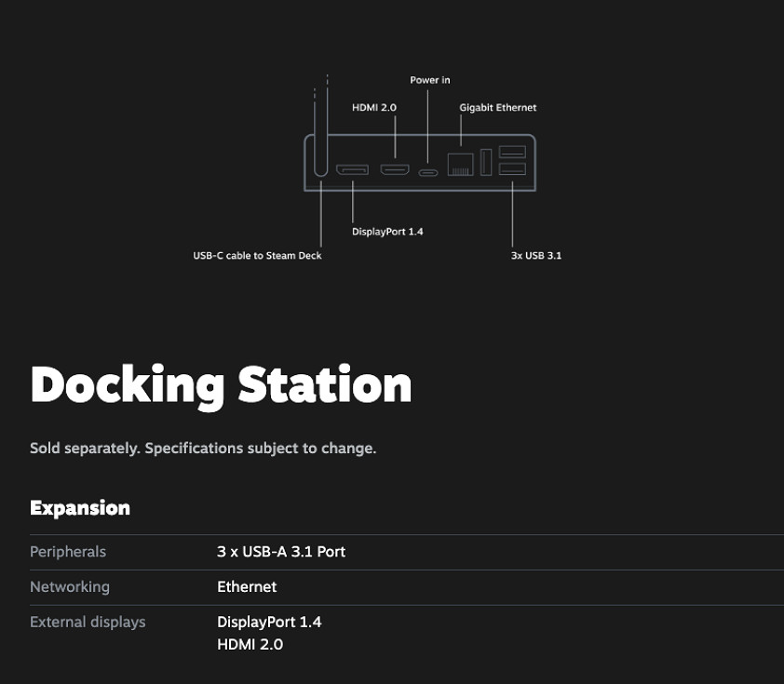Click the 'External displays' row label
The image size is (784, 684).
point(88,622)
